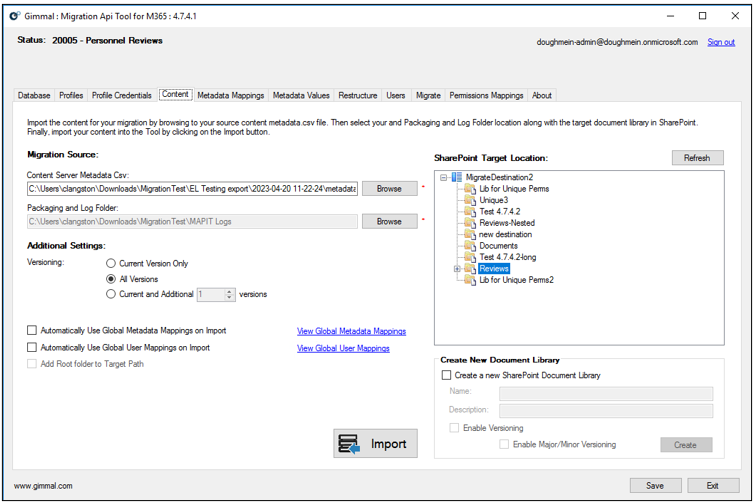Enable Automatically Use Global Metadata Mappings

(x=32, y=331)
